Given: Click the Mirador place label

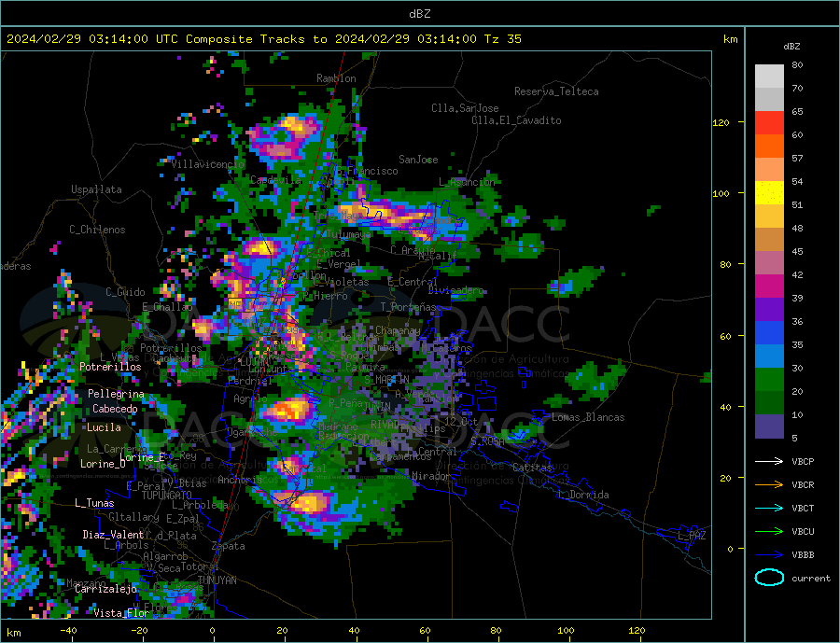Looking at the screenshot, I should 431,476.
